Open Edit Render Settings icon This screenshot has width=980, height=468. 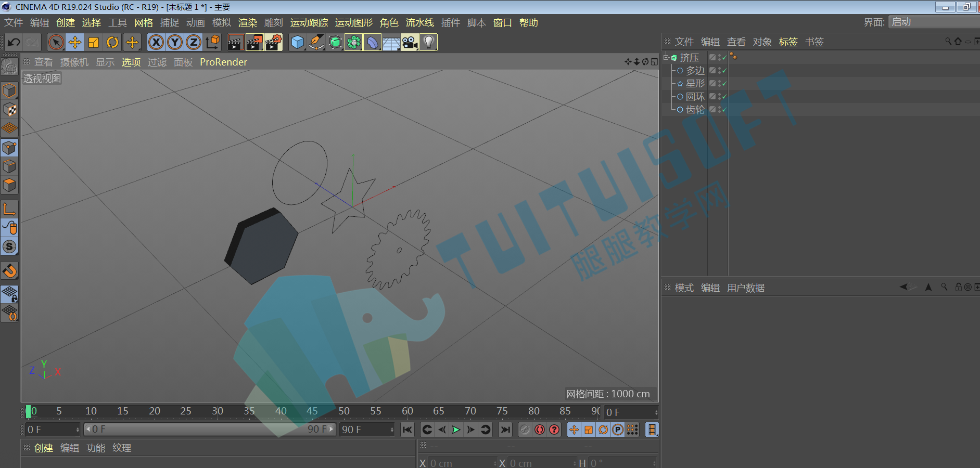point(273,42)
